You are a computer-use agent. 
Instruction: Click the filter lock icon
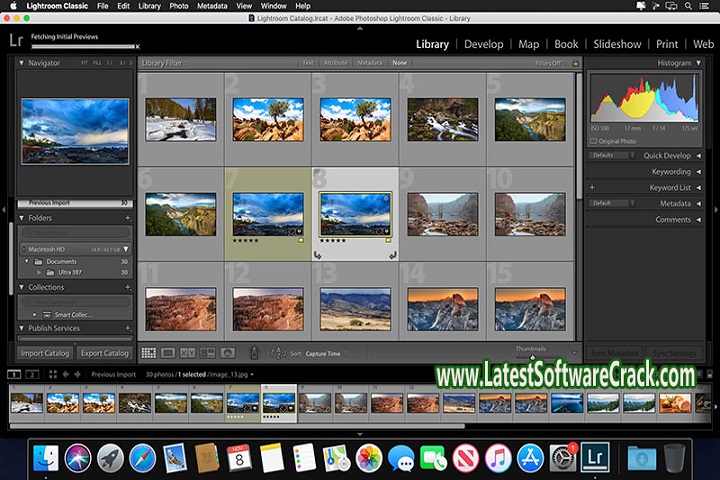coord(572,63)
